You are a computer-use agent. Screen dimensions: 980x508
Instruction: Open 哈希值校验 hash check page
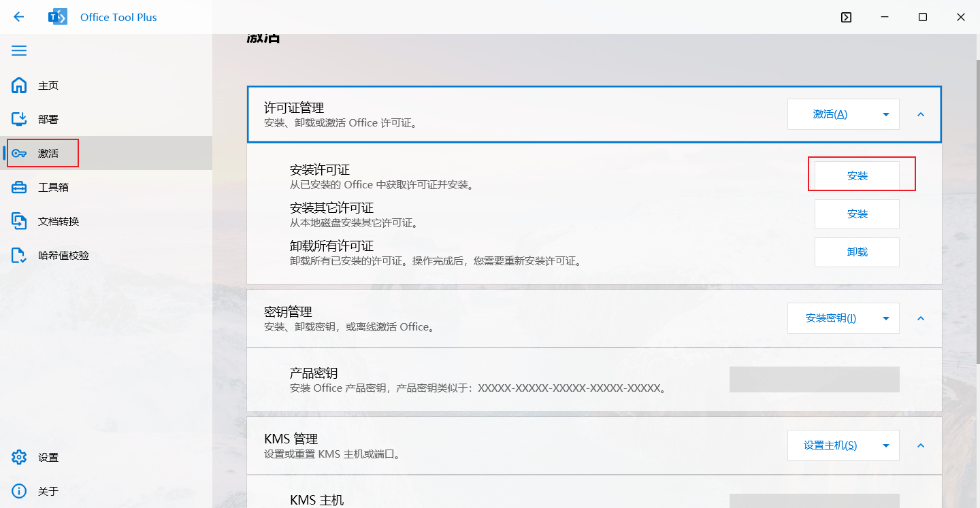point(106,255)
